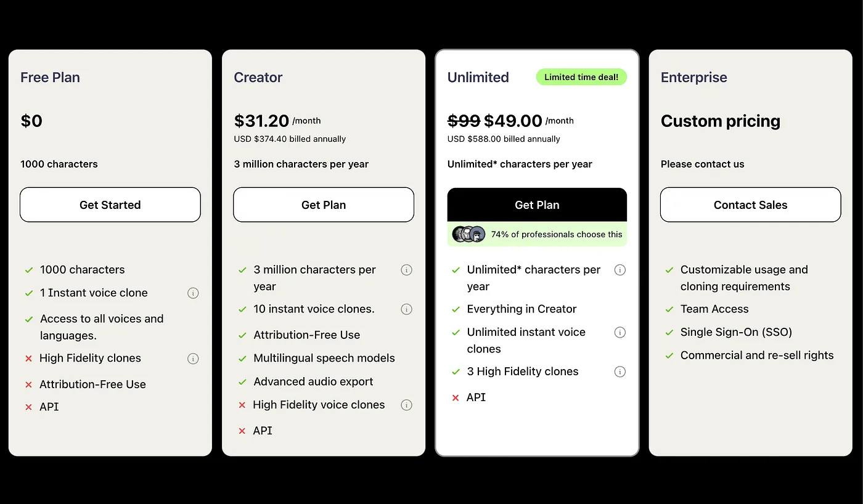
Task: Click the red X beside API in Unlimited
Action: [x=456, y=398]
